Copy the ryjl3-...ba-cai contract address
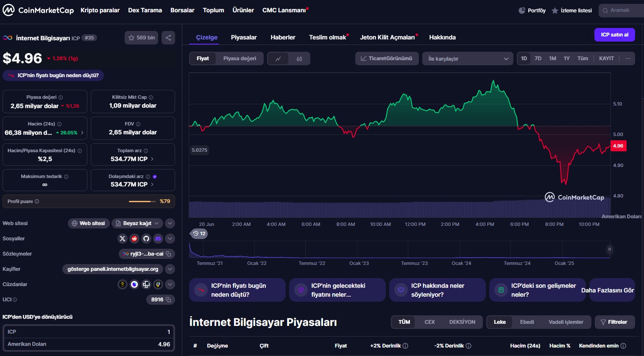The width and height of the screenshot is (644, 356). coord(168,254)
